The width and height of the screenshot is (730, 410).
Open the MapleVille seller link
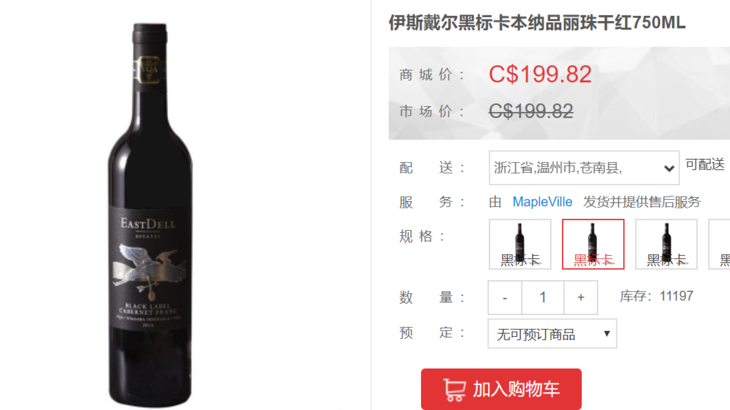[542, 202]
